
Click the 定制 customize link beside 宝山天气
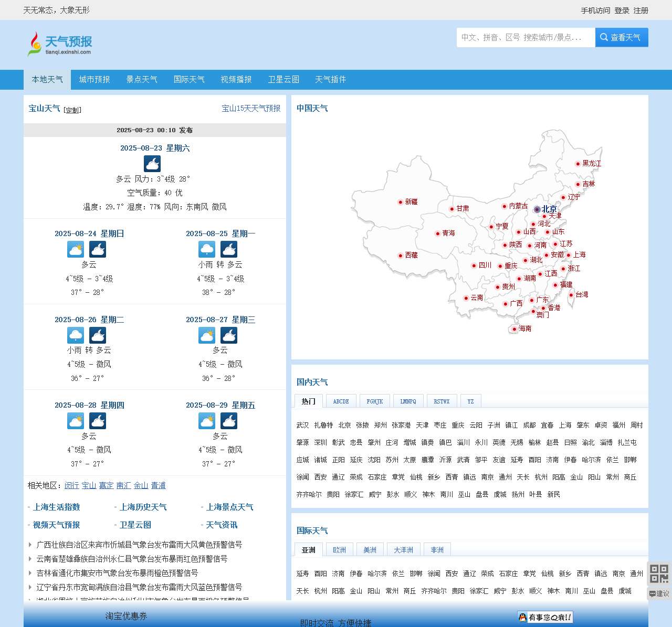pyautogui.click(x=72, y=110)
